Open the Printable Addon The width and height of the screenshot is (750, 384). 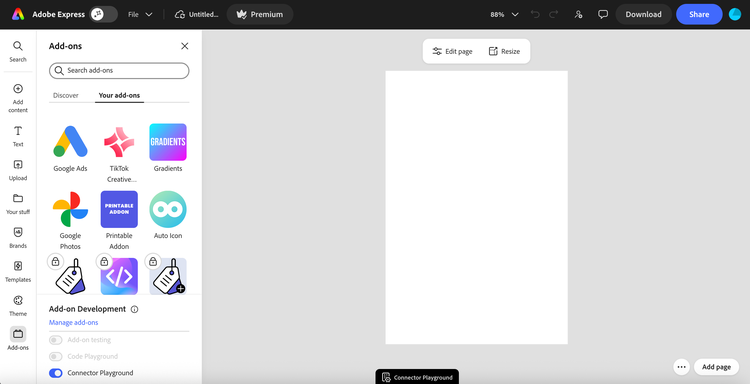click(x=119, y=209)
